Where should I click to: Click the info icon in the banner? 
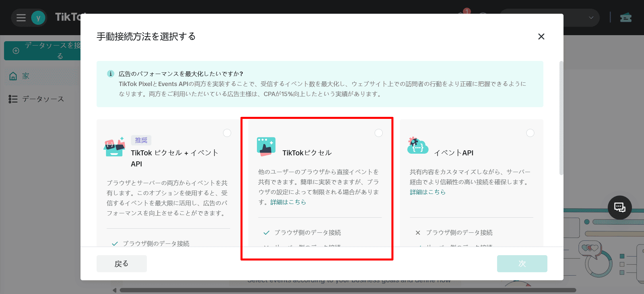click(110, 74)
